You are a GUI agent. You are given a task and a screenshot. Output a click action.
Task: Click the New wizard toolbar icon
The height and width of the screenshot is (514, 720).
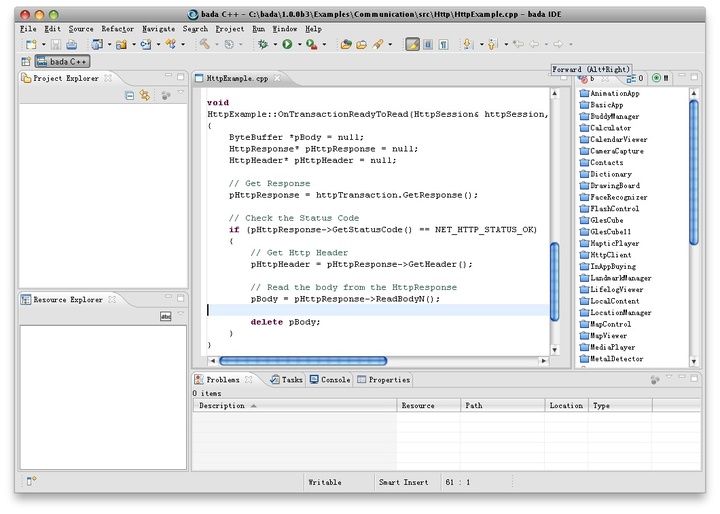(31, 45)
